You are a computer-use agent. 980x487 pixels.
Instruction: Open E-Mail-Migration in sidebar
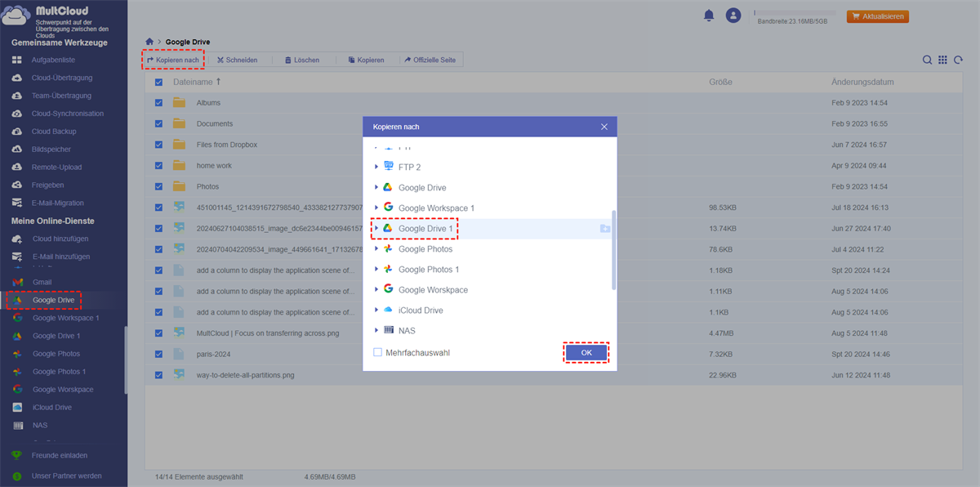[x=57, y=203]
